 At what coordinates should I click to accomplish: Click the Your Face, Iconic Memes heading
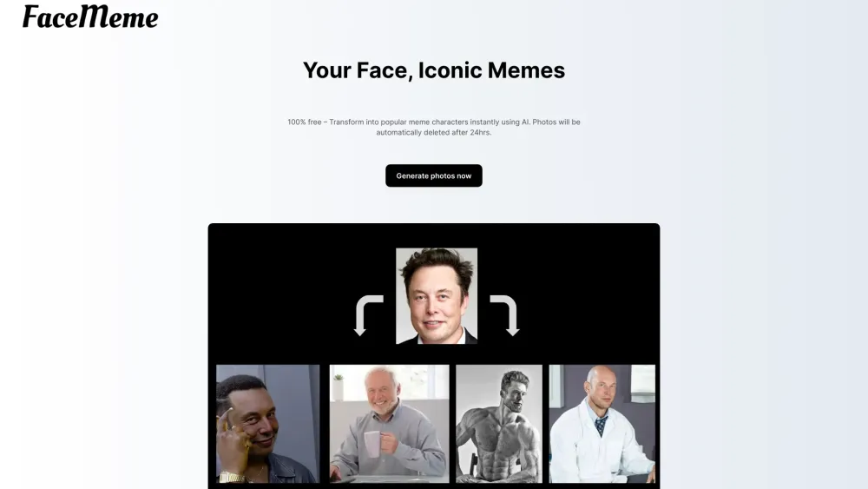click(433, 70)
